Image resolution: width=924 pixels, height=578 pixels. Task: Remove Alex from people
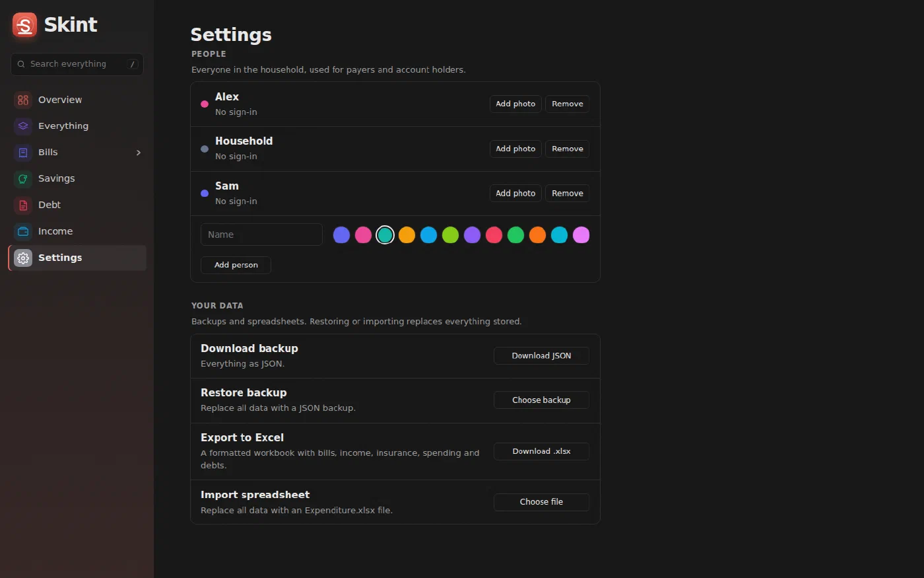[x=568, y=104]
